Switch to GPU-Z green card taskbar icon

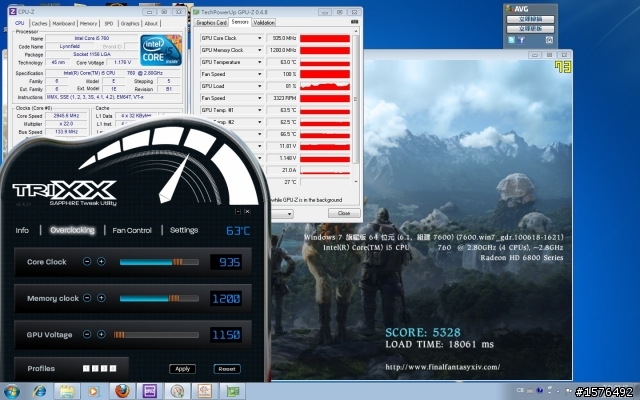click(232, 391)
